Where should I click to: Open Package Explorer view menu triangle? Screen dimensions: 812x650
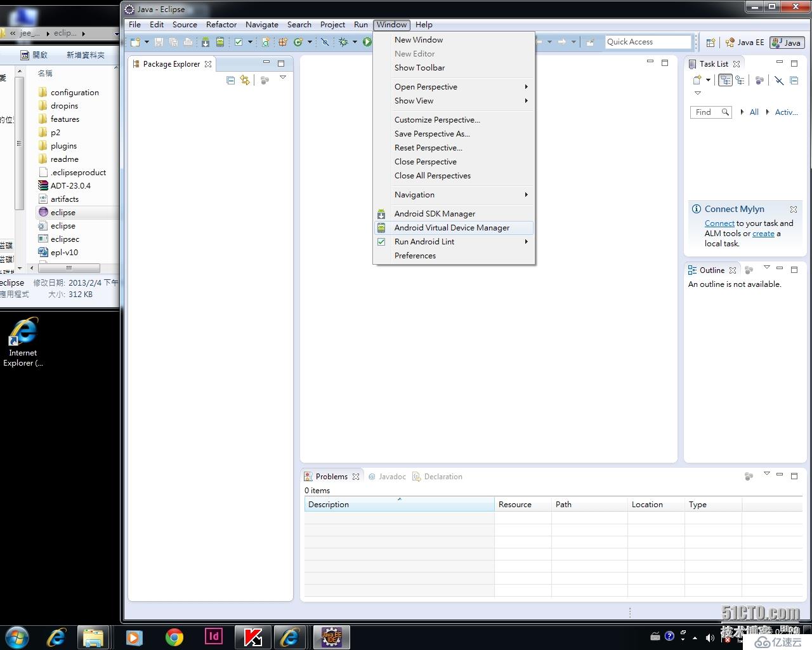click(283, 77)
